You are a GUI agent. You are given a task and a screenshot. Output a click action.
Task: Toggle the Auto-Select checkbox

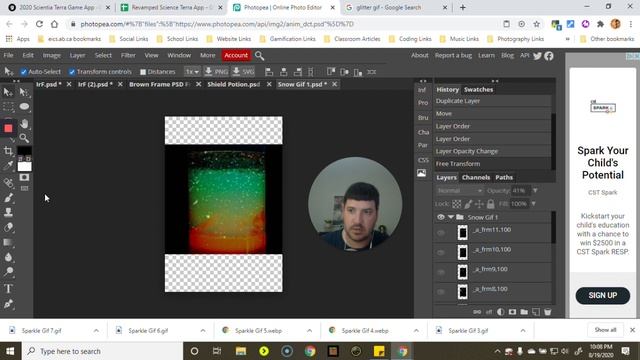coord(24,72)
